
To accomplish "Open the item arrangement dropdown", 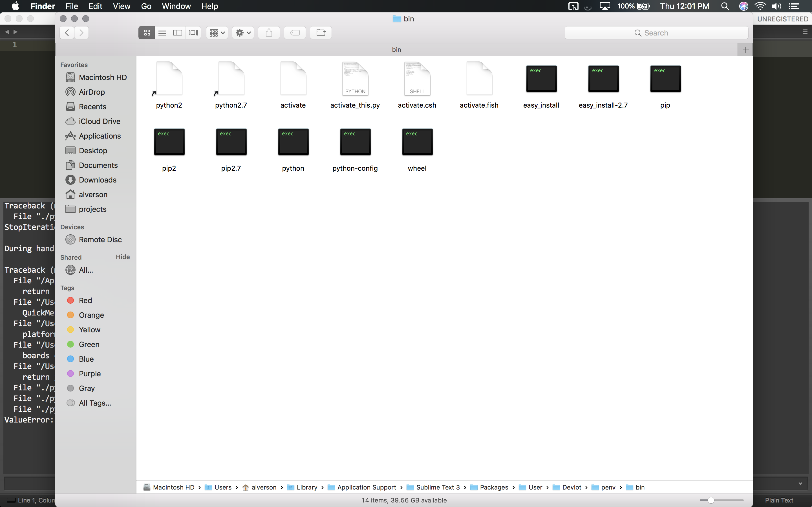I will click(x=217, y=32).
